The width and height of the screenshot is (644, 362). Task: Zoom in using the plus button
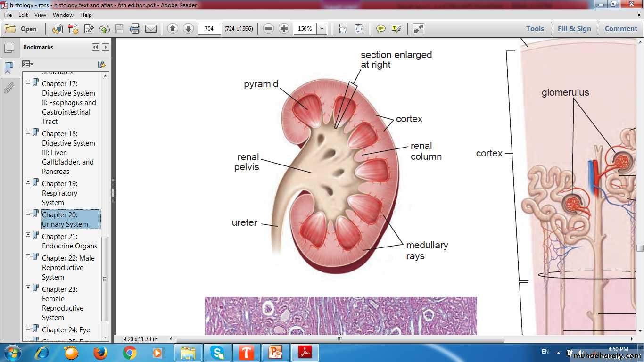tap(284, 29)
